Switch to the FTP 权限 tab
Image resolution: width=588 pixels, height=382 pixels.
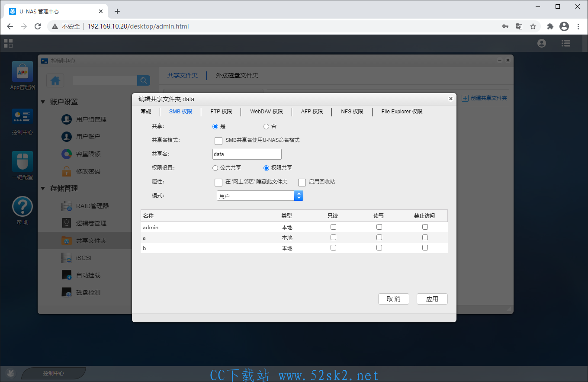pyautogui.click(x=221, y=112)
